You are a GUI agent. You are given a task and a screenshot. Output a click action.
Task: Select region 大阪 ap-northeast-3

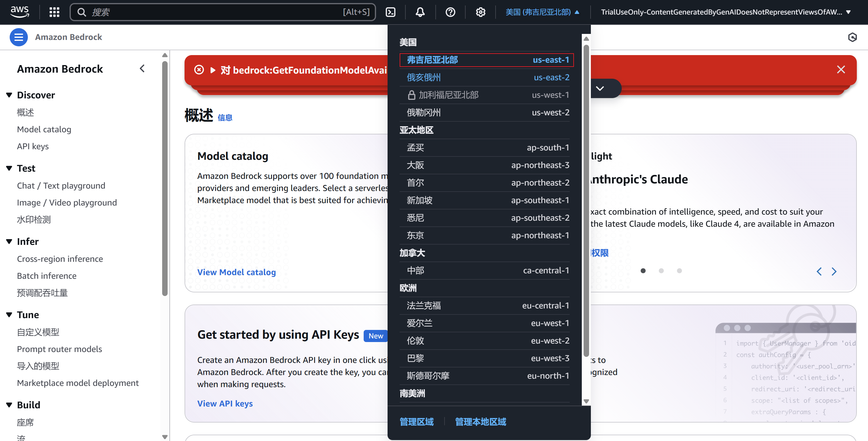coord(485,165)
